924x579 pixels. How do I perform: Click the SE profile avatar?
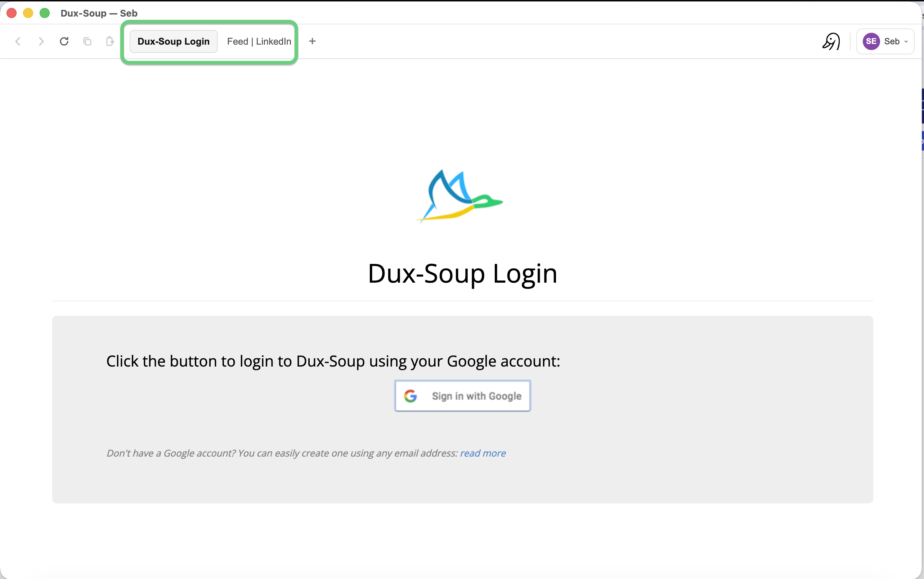[871, 41]
